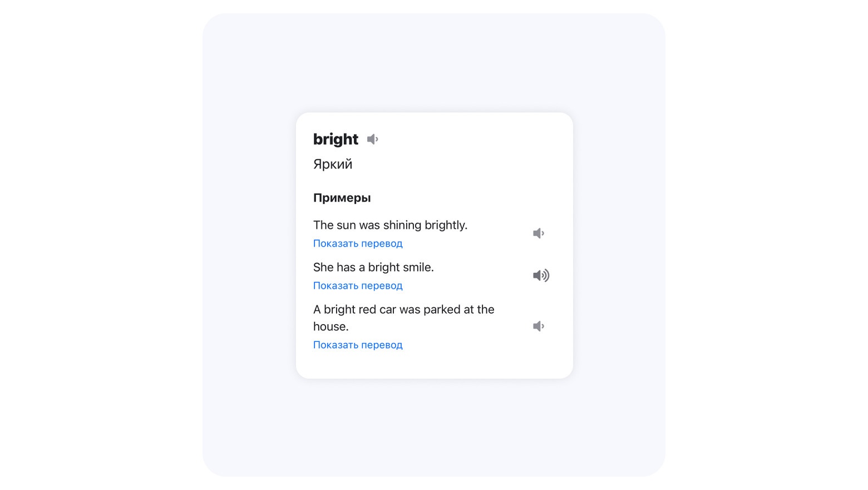
Task: Click the word brightly in first example
Action: click(x=446, y=225)
